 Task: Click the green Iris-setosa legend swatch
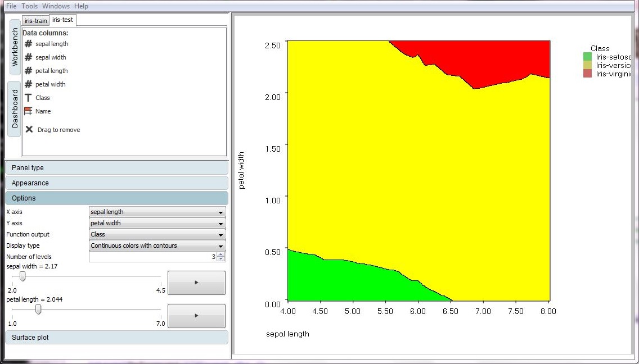[588, 57]
